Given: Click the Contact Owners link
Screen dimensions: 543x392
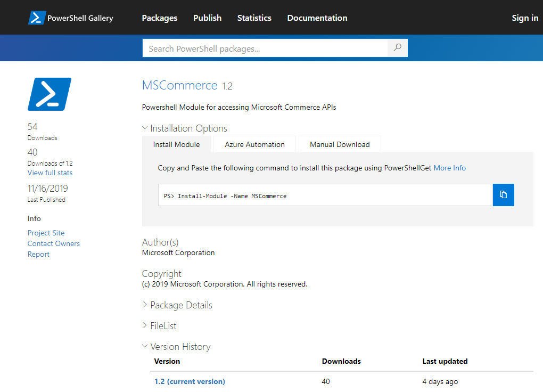Looking at the screenshot, I should [54, 243].
